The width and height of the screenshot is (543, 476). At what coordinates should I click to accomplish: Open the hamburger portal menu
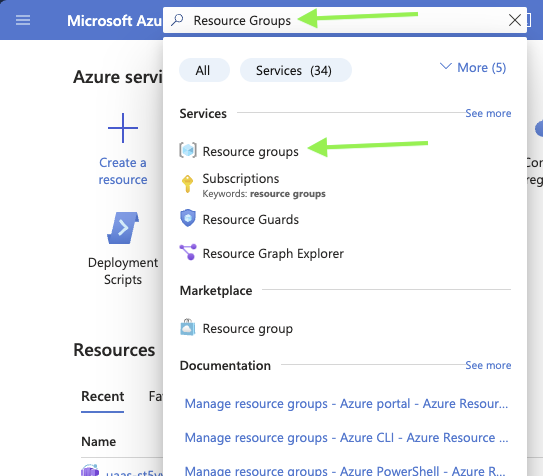pos(23,20)
